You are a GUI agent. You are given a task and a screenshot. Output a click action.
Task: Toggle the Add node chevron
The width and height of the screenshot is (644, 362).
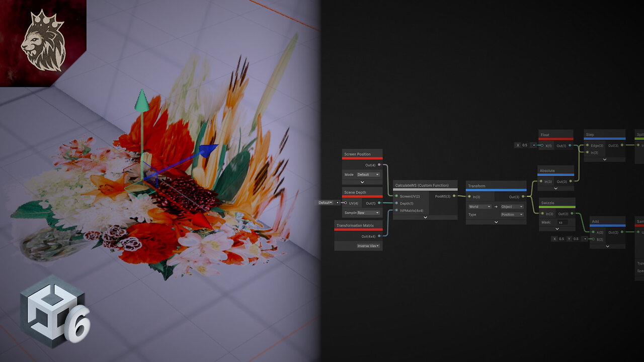point(607,246)
